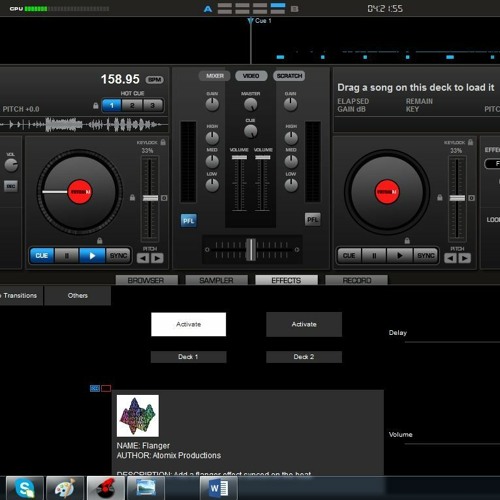Nudge right deck pitch up arrow
This screenshot has width=500, height=500.
[x=464, y=258]
